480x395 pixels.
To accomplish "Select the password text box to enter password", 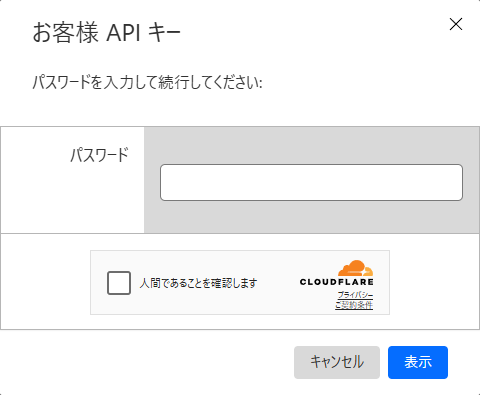I will coord(311,182).
